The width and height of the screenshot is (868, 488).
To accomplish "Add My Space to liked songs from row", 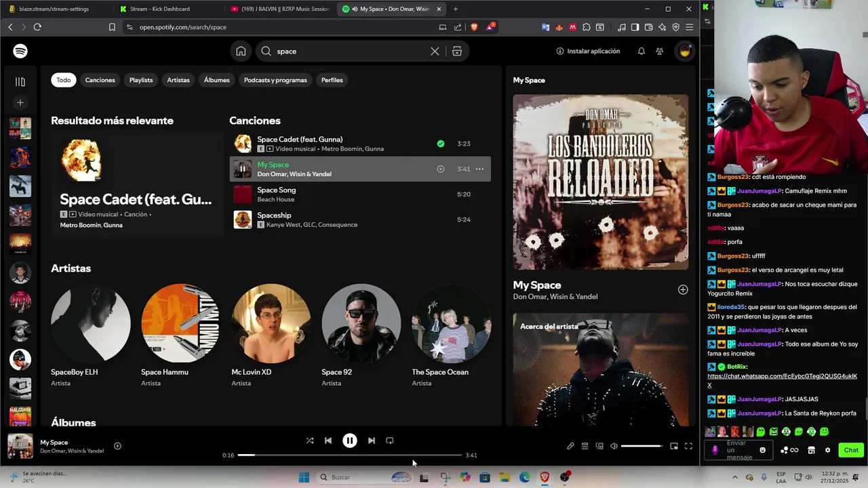I will tap(441, 169).
